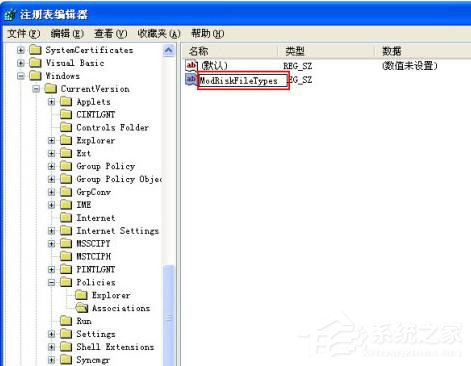Viewport: 471px width, 366px height.
Task: Click the ModRiskFileTypes name edit field
Action: [x=243, y=80]
